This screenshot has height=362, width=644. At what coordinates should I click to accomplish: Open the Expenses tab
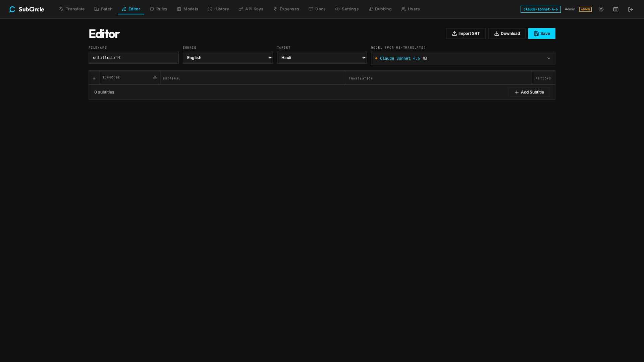click(286, 9)
